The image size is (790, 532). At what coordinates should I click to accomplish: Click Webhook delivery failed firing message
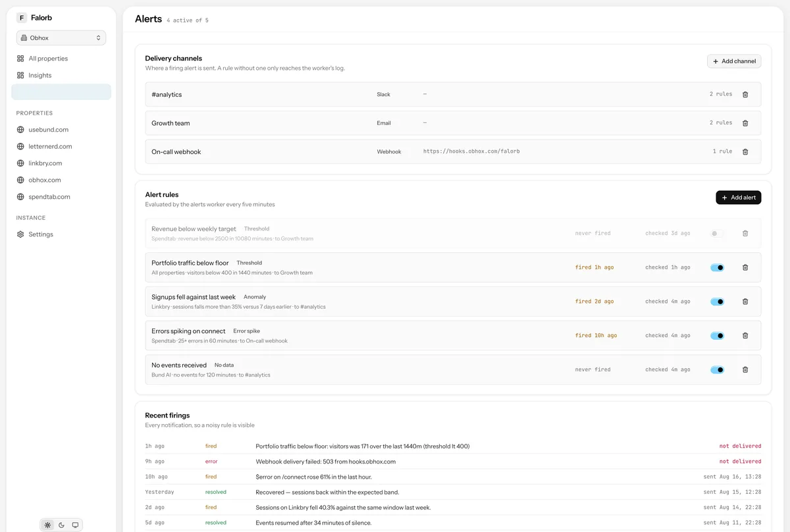tap(325, 462)
